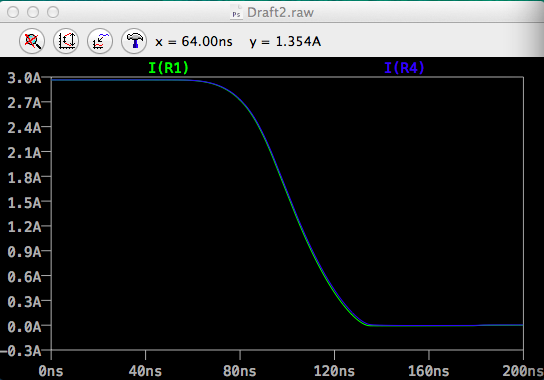The height and width of the screenshot is (380, 544).
Task: Click the y = 1.354A cursor readout
Action: pos(285,42)
